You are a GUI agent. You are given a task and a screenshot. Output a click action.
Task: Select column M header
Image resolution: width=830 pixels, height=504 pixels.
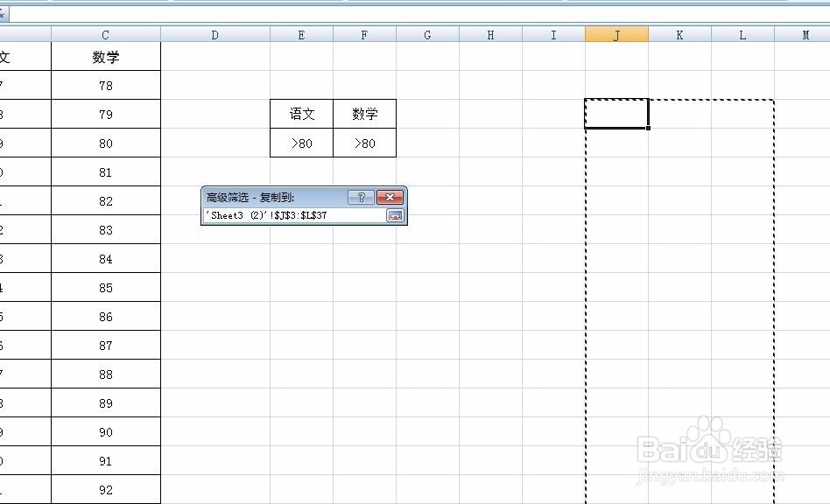click(805, 34)
